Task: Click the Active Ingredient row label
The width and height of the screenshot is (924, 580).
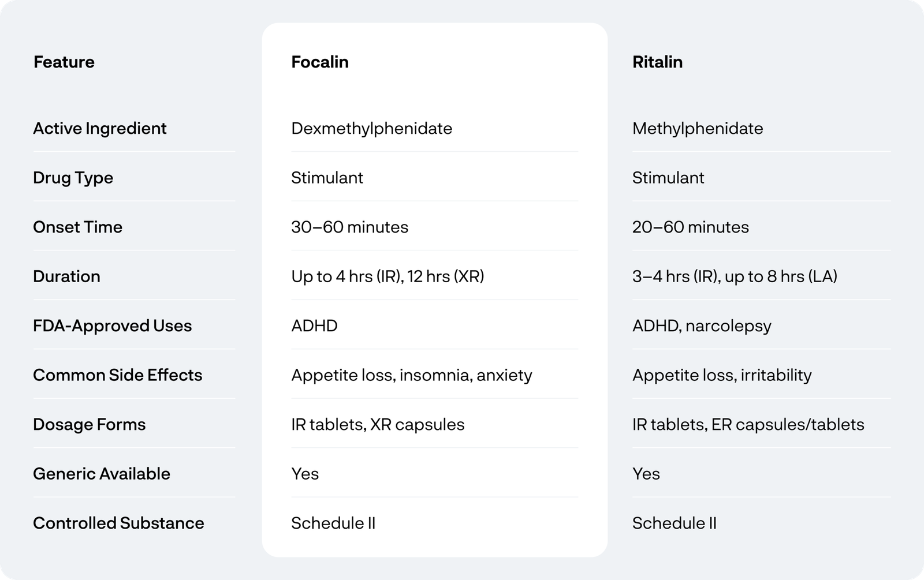Action: click(x=100, y=128)
